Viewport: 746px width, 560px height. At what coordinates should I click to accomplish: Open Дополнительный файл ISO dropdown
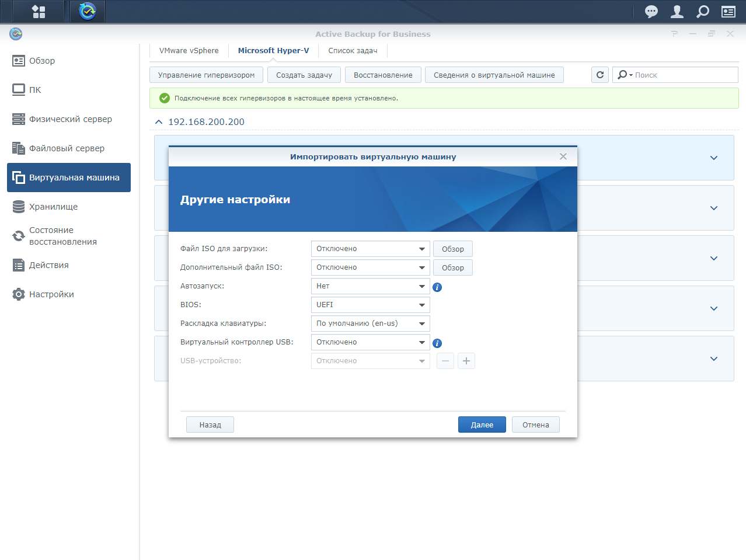point(371,267)
